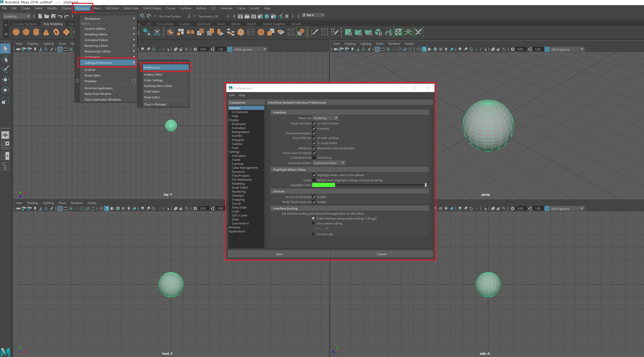Click the polygon cone shelf icon
Viewport: 644px width, 357px height.
[46, 32]
